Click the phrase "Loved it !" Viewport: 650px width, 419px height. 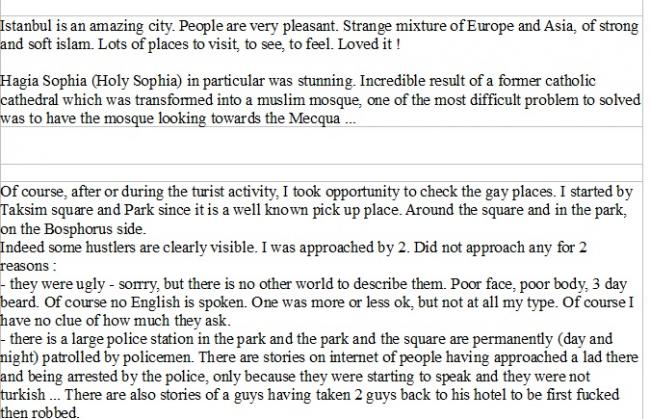point(369,44)
